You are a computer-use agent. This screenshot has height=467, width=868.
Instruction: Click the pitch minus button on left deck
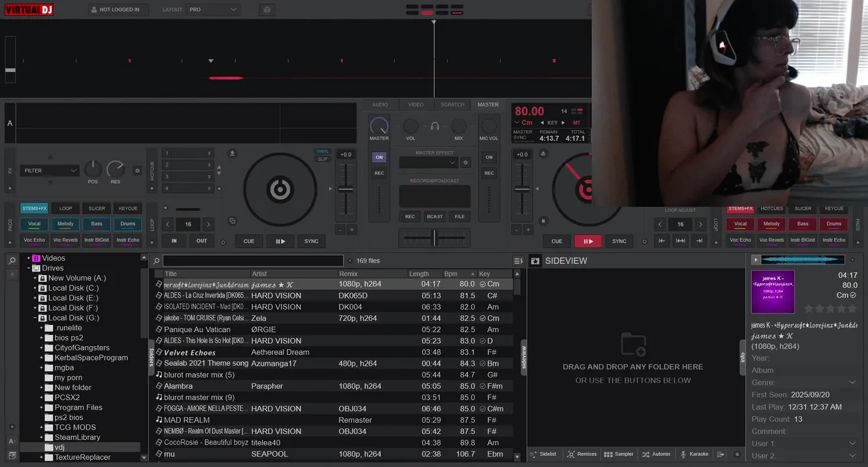[x=340, y=230]
